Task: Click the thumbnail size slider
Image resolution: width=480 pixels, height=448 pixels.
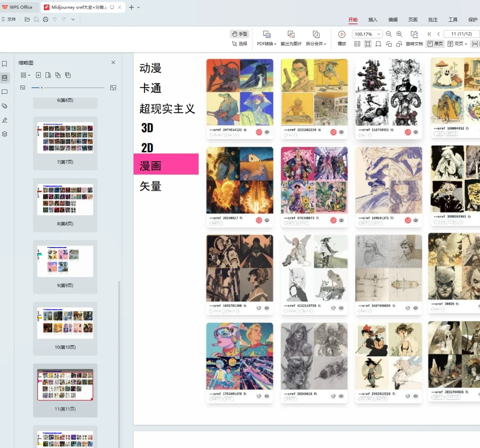Action: (68, 88)
